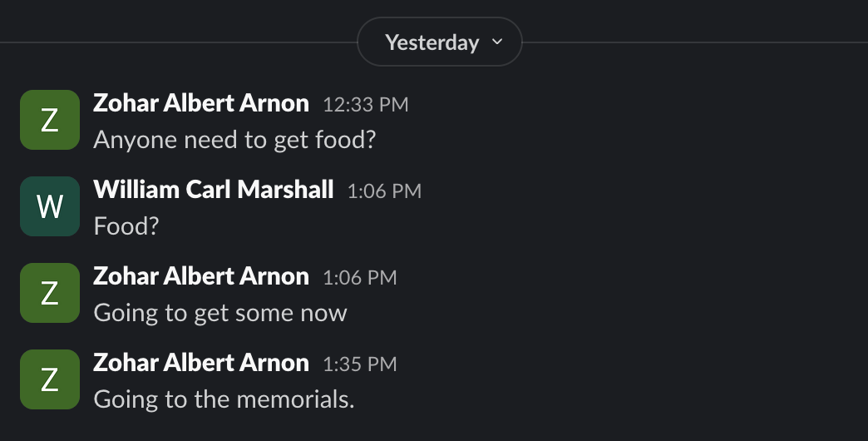Click William Carl Marshall's W avatar
Image resolution: width=868 pixels, height=441 pixels.
pyautogui.click(x=50, y=206)
